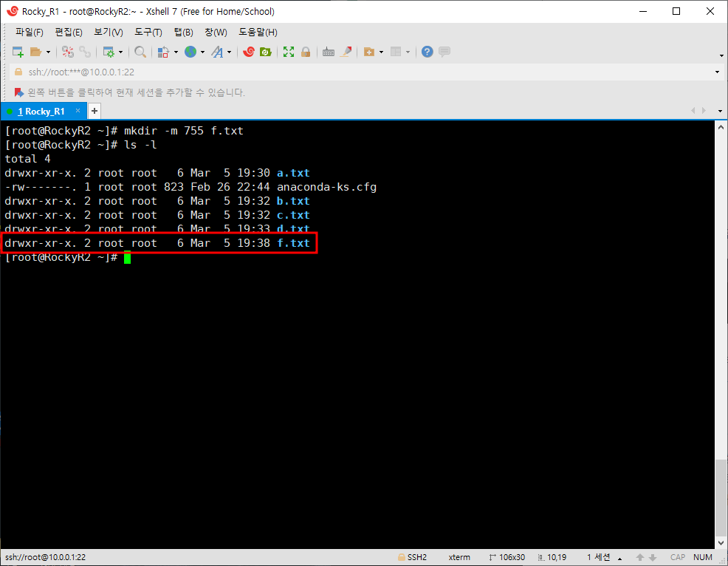Open session properties gear icon
The height and width of the screenshot is (566, 728).
click(x=109, y=52)
